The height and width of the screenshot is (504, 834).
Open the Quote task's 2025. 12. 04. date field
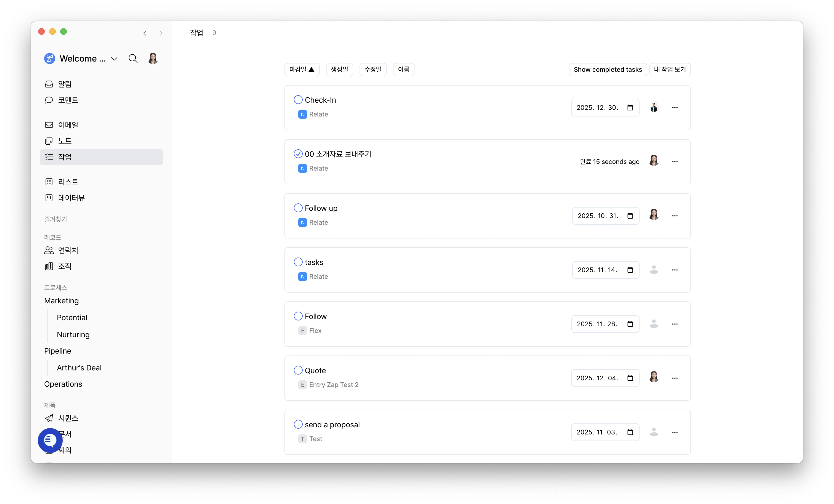point(597,378)
